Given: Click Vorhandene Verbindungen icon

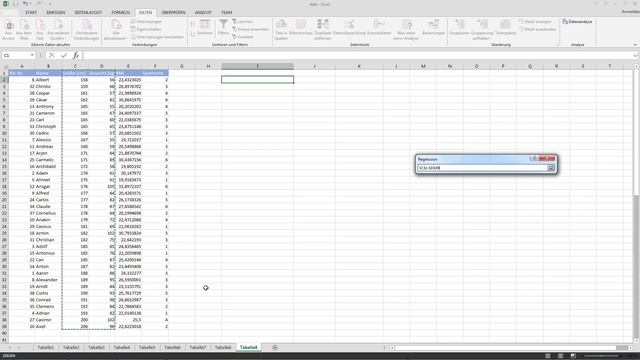Looking at the screenshot, I should tap(87, 29).
